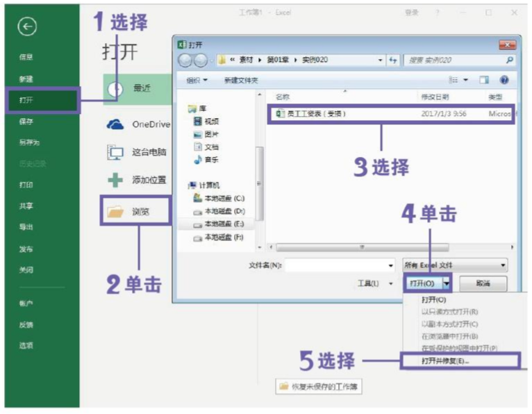This screenshot has width=532, height=414.
Task: Open 反馈 in the sidebar
Action: coord(26,325)
